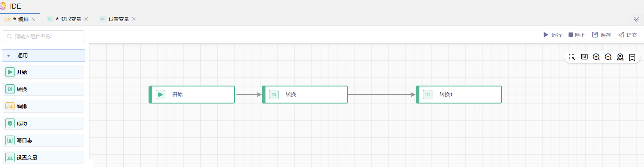Viewport: 644px width, 167px height.
Task: Submit the workflow via 提交
Action: click(x=627, y=35)
